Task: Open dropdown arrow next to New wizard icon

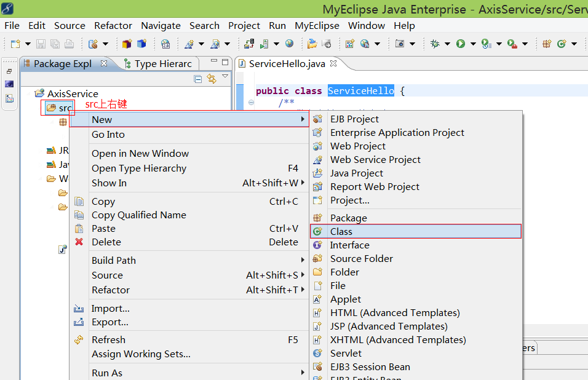Action: (x=28, y=44)
